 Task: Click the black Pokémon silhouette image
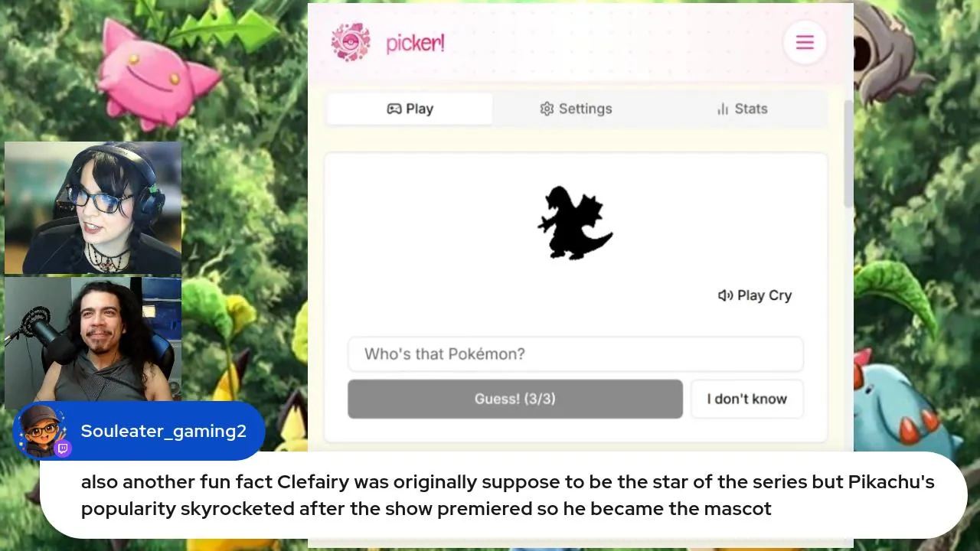[575, 223]
